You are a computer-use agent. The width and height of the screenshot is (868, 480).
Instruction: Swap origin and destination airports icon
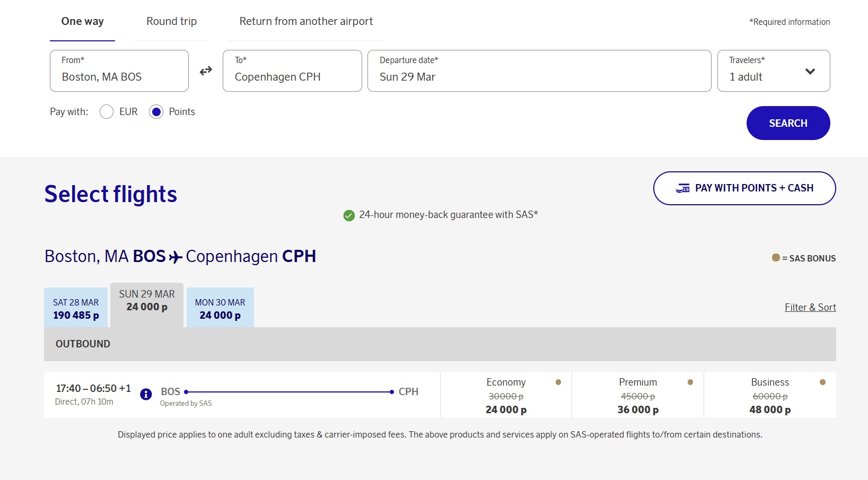coord(206,71)
